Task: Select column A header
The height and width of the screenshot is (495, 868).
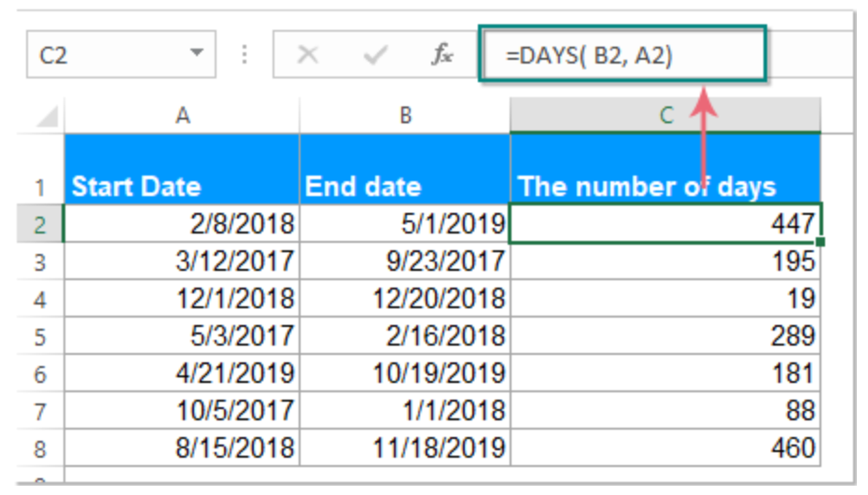Action: tap(182, 116)
